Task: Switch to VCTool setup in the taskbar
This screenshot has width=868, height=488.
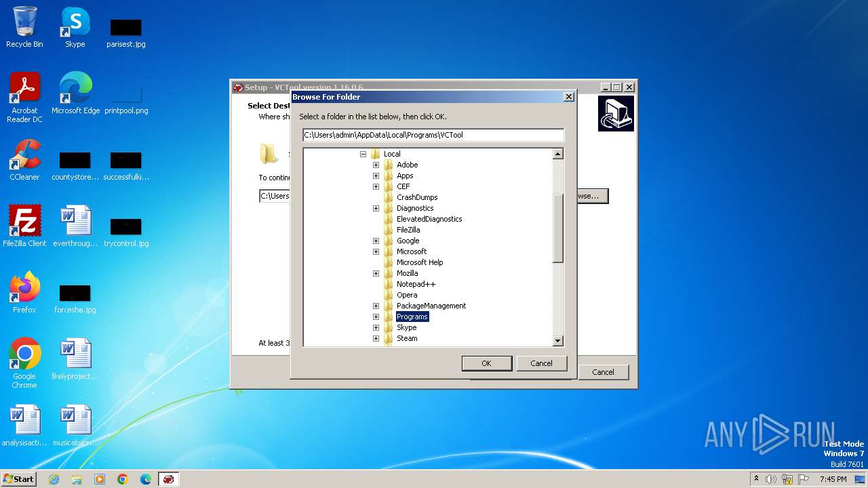Action: (169, 479)
